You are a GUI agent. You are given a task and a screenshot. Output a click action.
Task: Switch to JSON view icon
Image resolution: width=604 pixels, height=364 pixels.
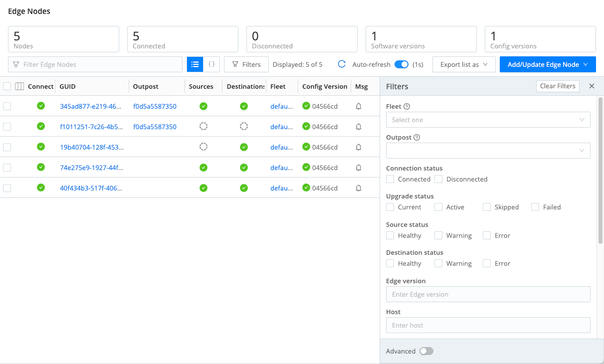(211, 64)
